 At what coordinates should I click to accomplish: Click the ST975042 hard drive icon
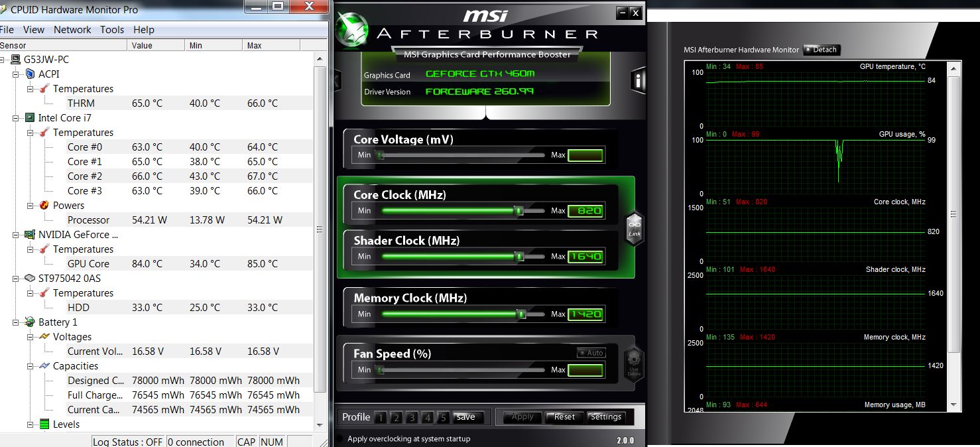29,279
